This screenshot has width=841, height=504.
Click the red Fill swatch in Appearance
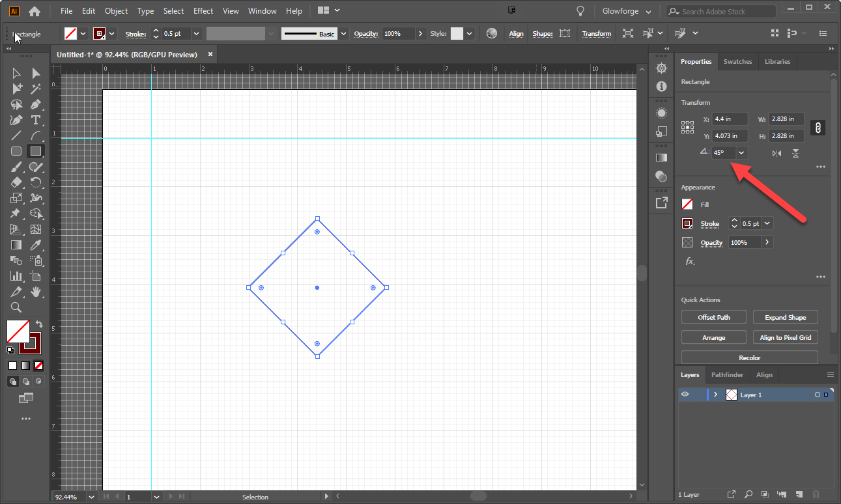click(687, 204)
